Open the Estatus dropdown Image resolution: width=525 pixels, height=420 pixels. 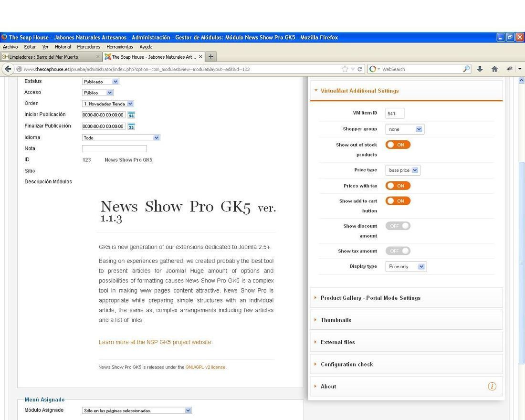pyautogui.click(x=100, y=82)
